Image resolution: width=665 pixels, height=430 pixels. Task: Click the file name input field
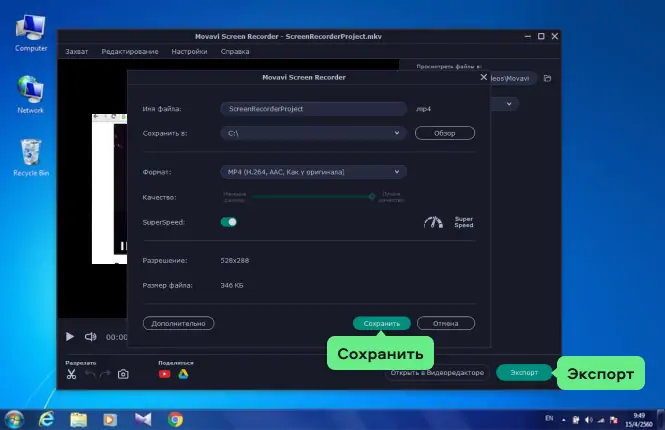tap(313, 109)
